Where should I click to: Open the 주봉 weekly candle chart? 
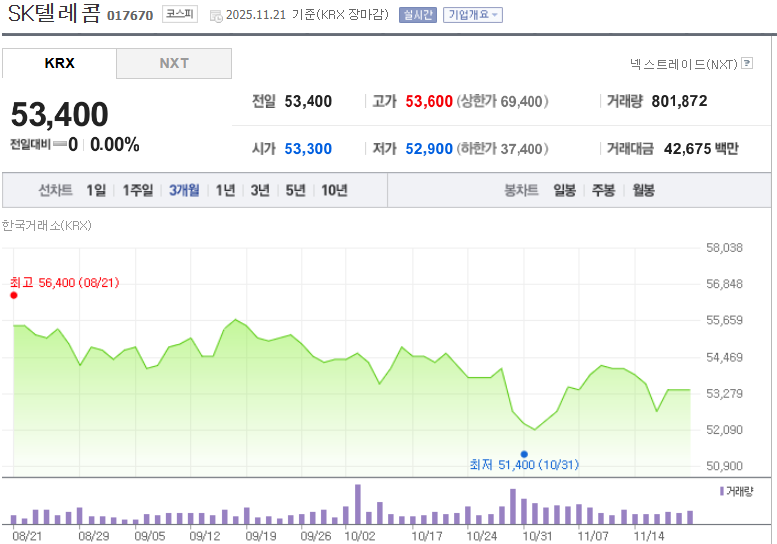604,190
